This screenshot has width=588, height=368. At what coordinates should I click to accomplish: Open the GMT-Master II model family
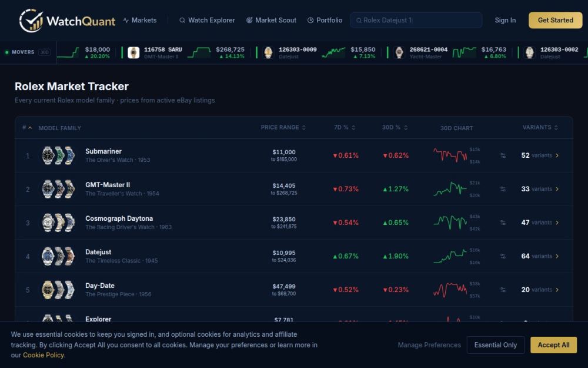[x=293, y=189]
